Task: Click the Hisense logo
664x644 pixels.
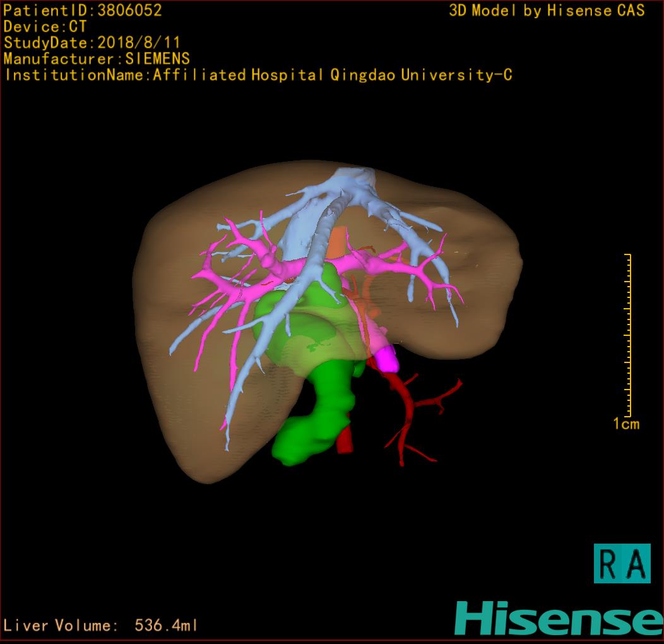Action: (559, 618)
